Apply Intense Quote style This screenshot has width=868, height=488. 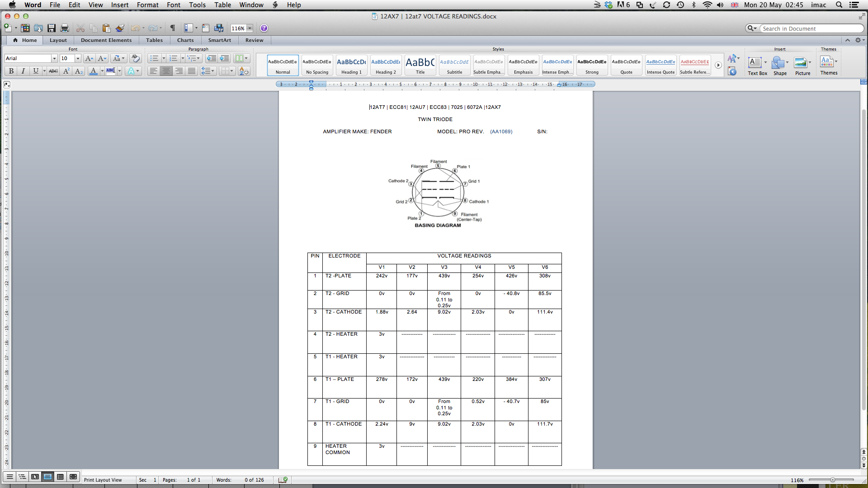point(660,65)
